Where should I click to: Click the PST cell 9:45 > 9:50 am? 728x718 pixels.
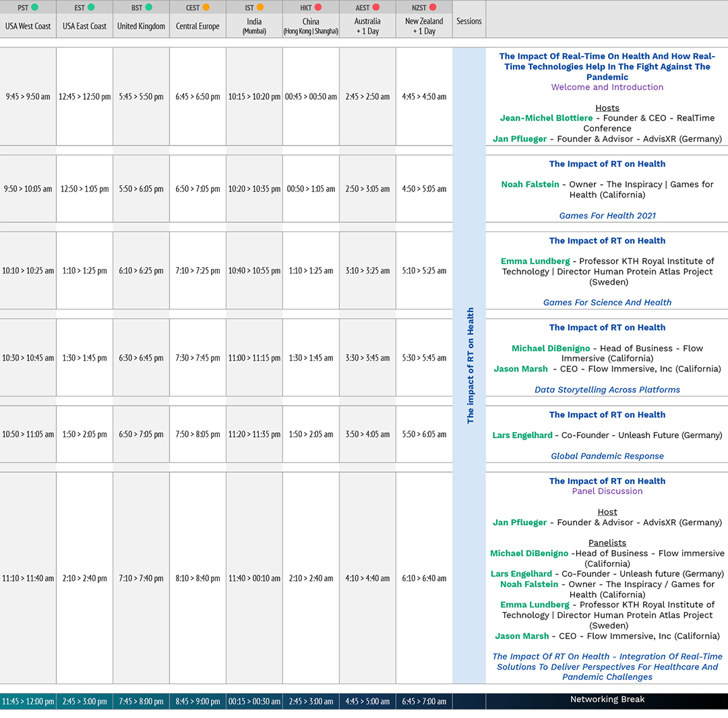click(x=28, y=96)
